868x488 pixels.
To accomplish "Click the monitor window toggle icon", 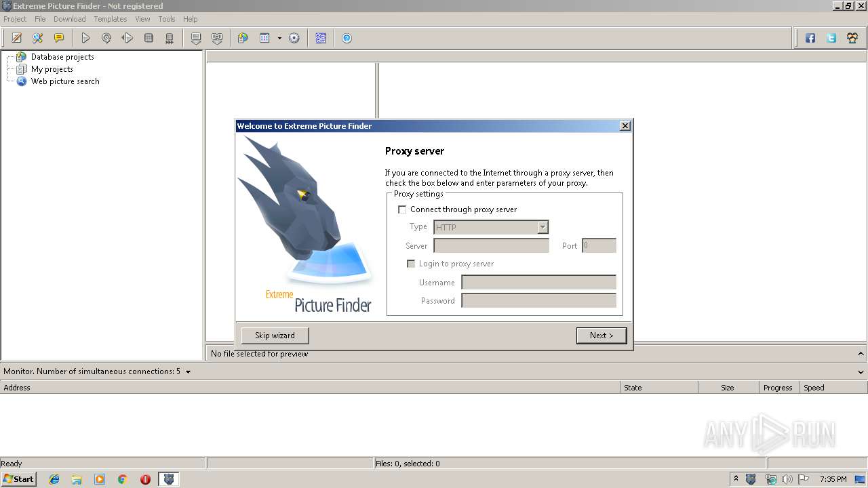I will tap(321, 39).
